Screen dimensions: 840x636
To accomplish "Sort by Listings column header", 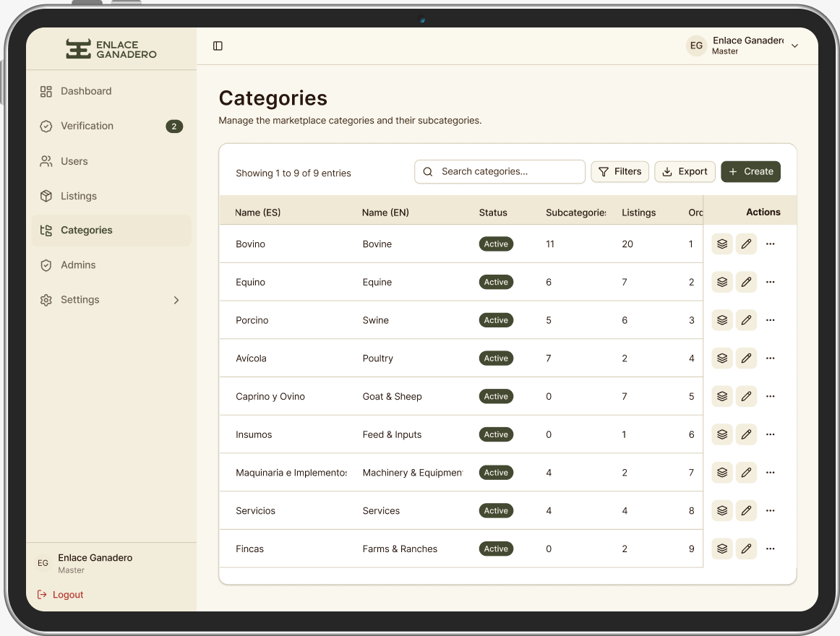I will pyautogui.click(x=638, y=212).
